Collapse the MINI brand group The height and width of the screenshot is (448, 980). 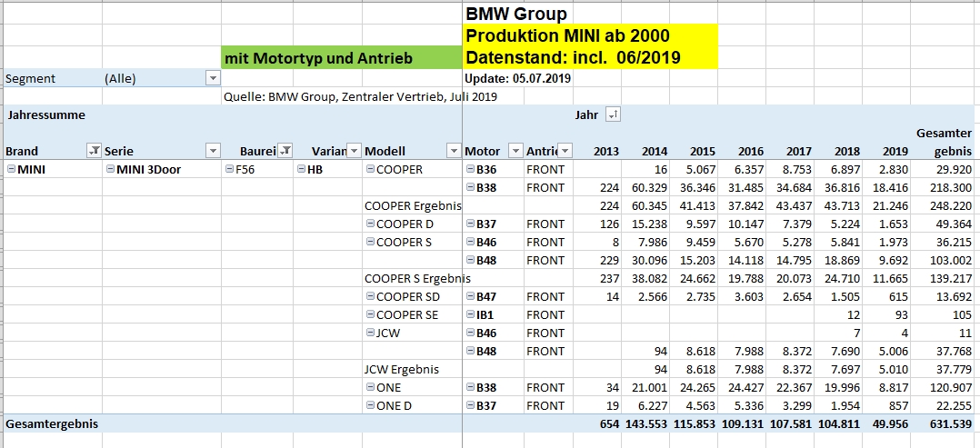coord(10,169)
